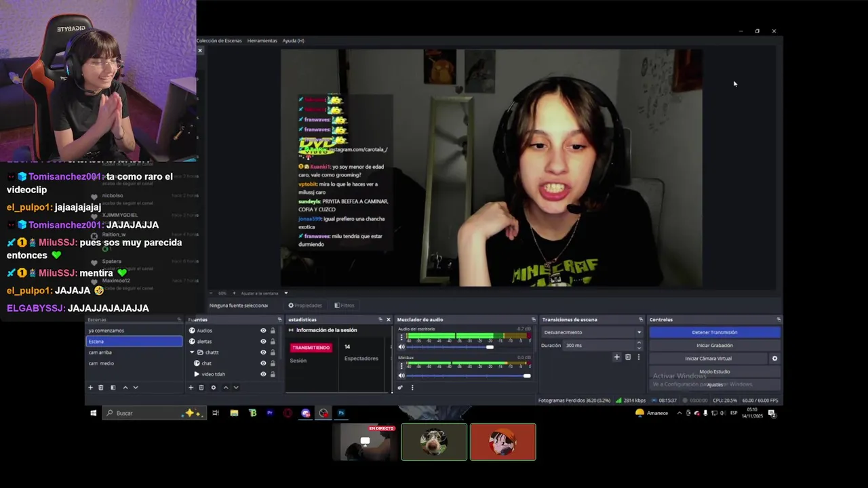Viewport: 868px width, 488px height.
Task: Increase transition duration with up arrow
Action: 638,343
